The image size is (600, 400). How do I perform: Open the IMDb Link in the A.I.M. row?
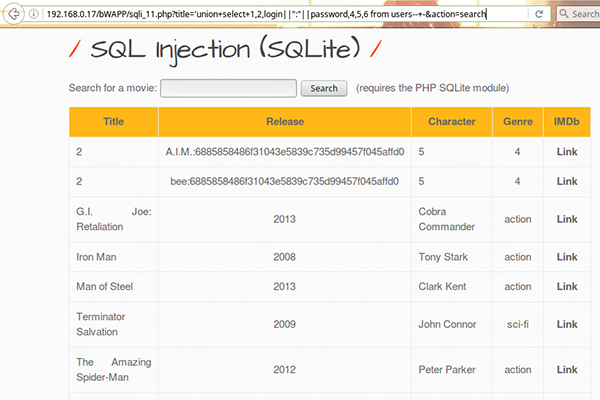coord(567,152)
